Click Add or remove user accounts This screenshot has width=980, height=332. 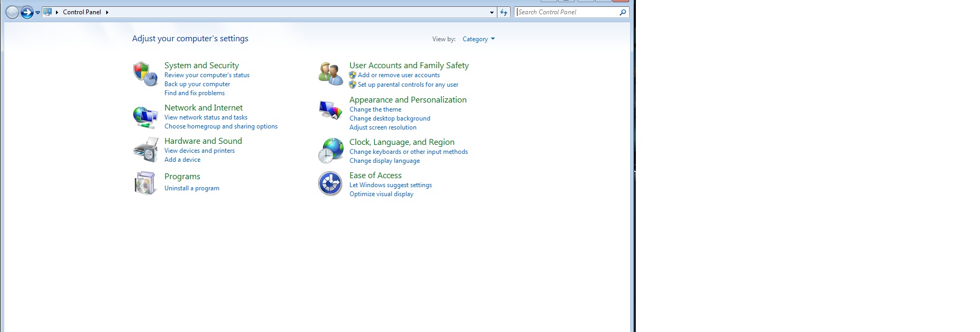click(399, 75)
